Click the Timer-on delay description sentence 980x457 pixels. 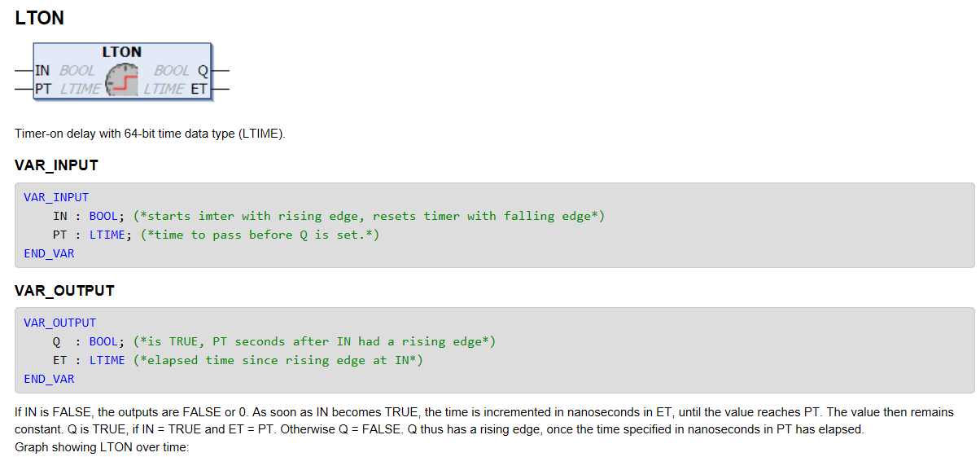pos(151,134)
